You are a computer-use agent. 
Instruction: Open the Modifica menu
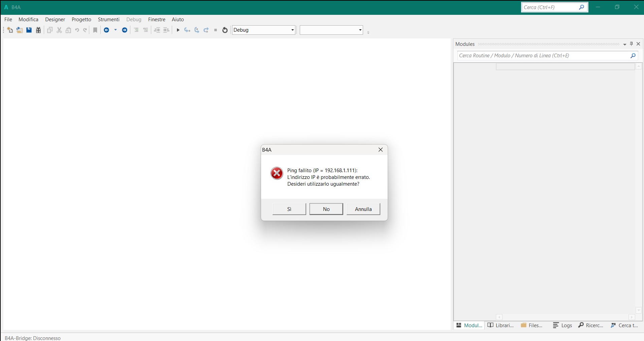[29, 20]
